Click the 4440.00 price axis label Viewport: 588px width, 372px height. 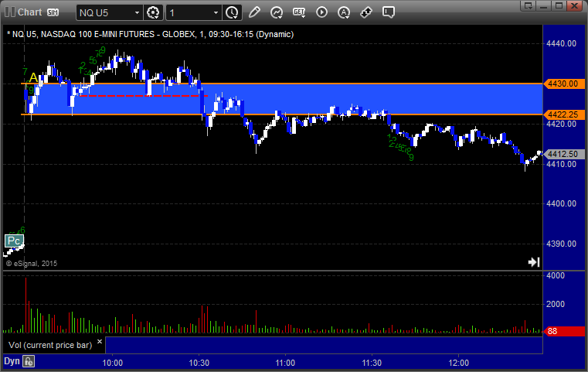tap(562, 43)
